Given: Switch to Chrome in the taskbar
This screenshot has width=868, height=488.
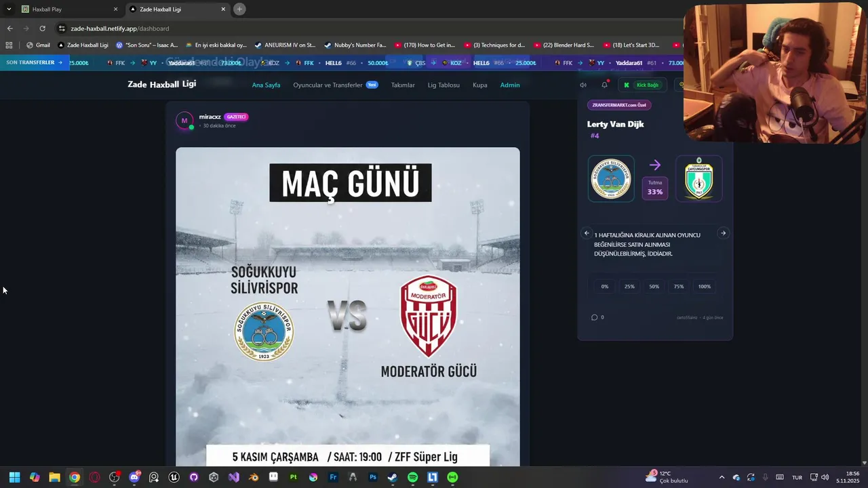Looking at the screenshot, I should click(75, 477).
